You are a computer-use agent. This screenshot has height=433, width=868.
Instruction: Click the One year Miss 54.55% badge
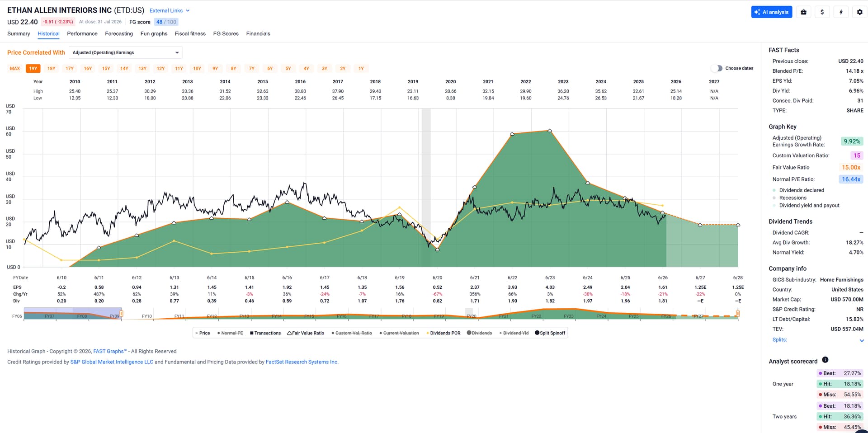point(840,395)
